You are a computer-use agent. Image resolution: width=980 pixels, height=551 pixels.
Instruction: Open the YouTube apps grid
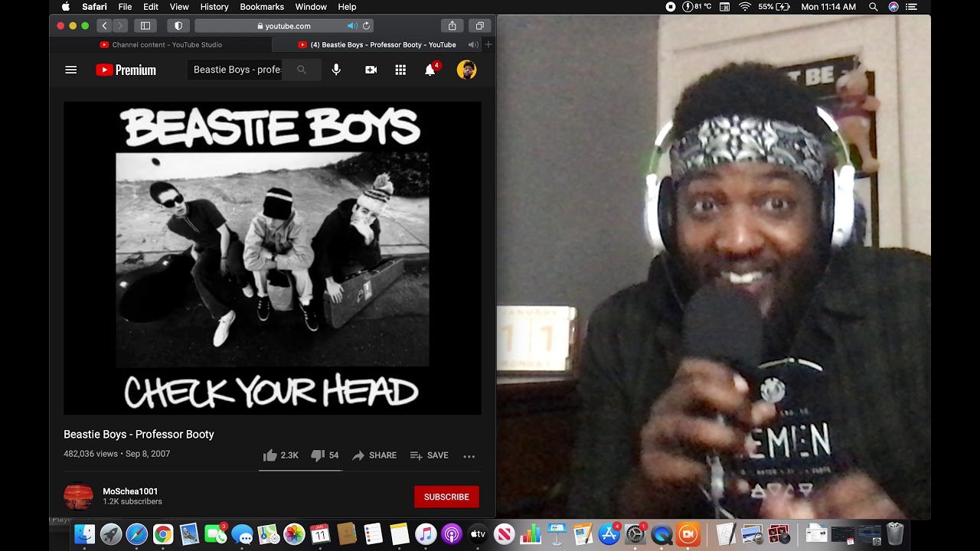400,70
